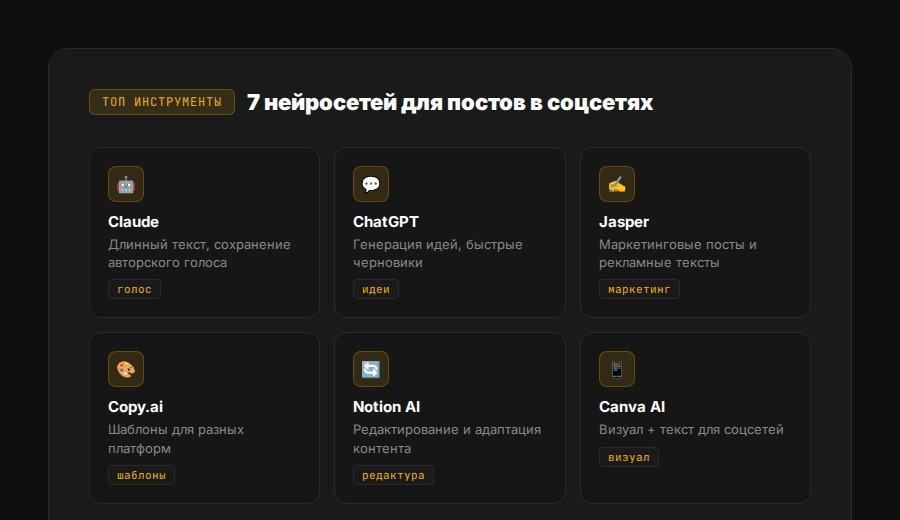The image size is (900, 520).
Task: Select the «маркетинг» tag under Jasper
Action: click(x=639, y=289)
